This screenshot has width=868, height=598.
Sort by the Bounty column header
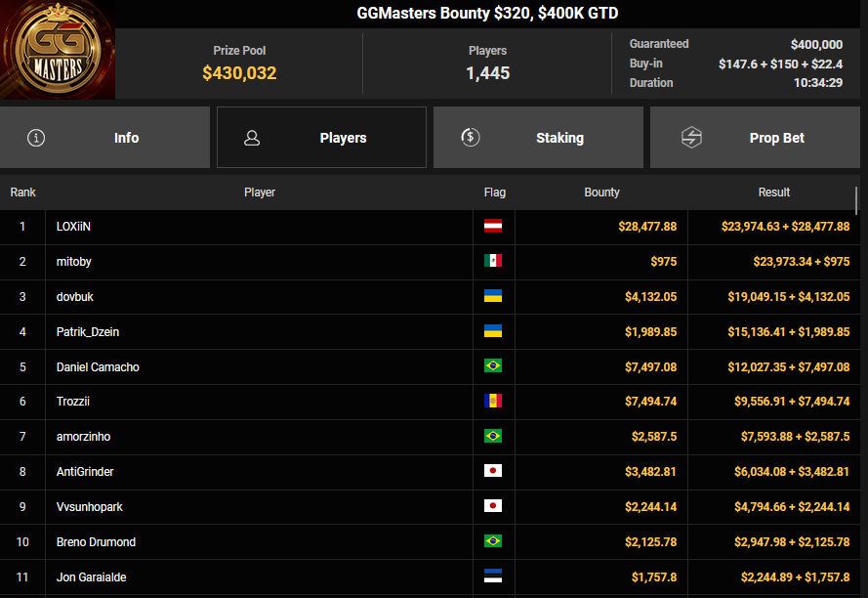(601, 192)
